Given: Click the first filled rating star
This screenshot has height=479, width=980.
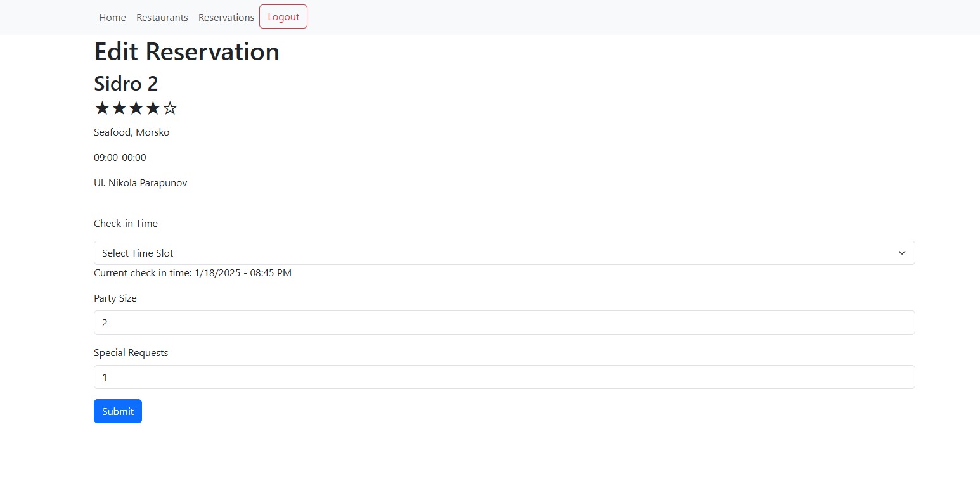Looking at the screenshot, I should click(x=102, y=108).
